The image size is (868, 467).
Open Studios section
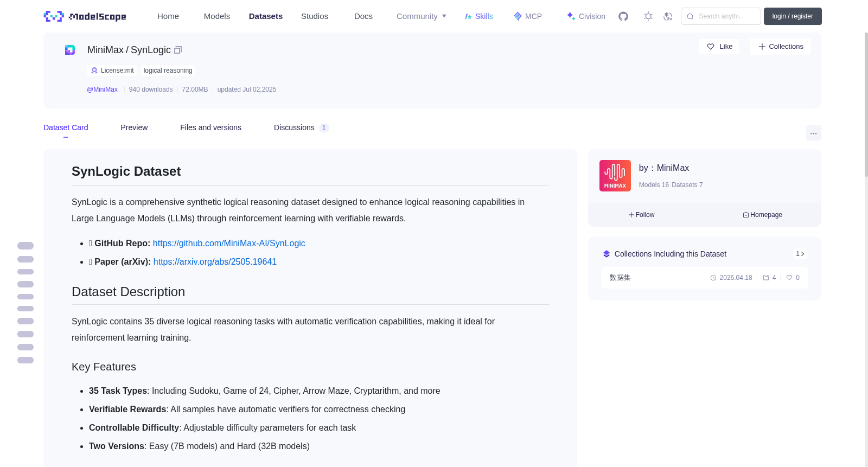[x=315, y=16]
